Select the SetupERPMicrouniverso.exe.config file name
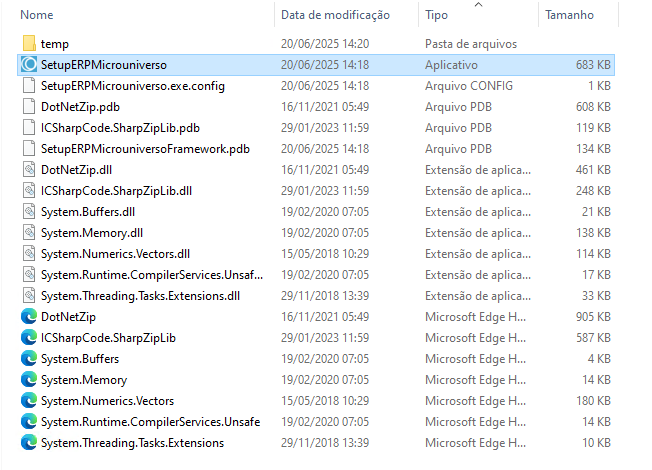This screenshot has height=470, width=652. point(133,86)
